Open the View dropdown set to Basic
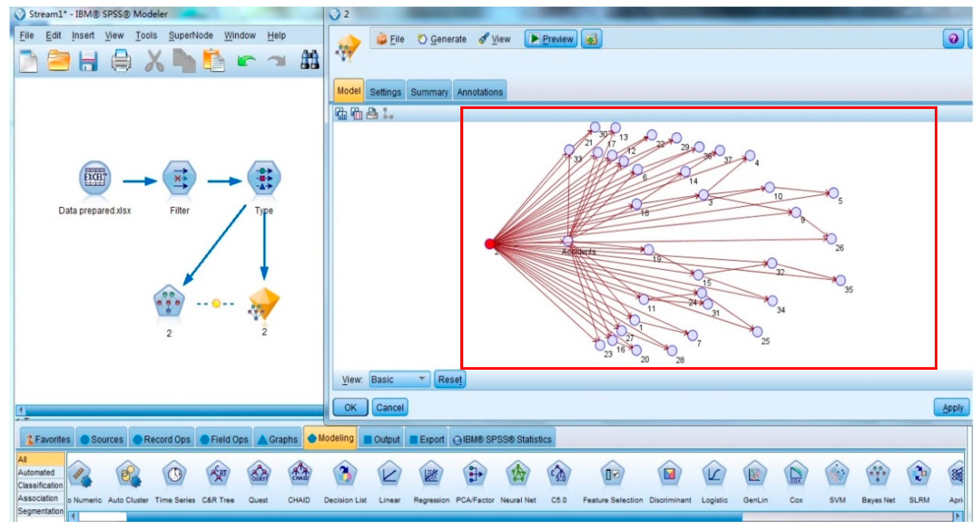The image size is (980, 532). (x=399, y=380)
